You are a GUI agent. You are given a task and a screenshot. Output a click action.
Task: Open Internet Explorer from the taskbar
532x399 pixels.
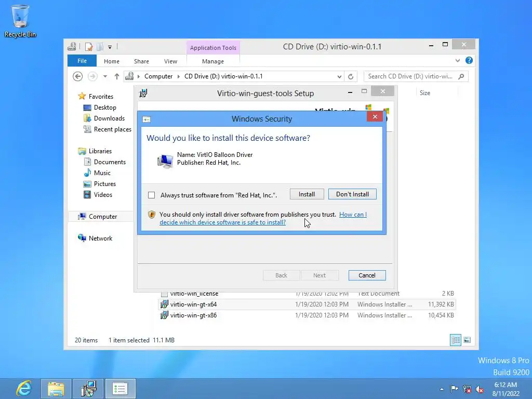[23, 389]
